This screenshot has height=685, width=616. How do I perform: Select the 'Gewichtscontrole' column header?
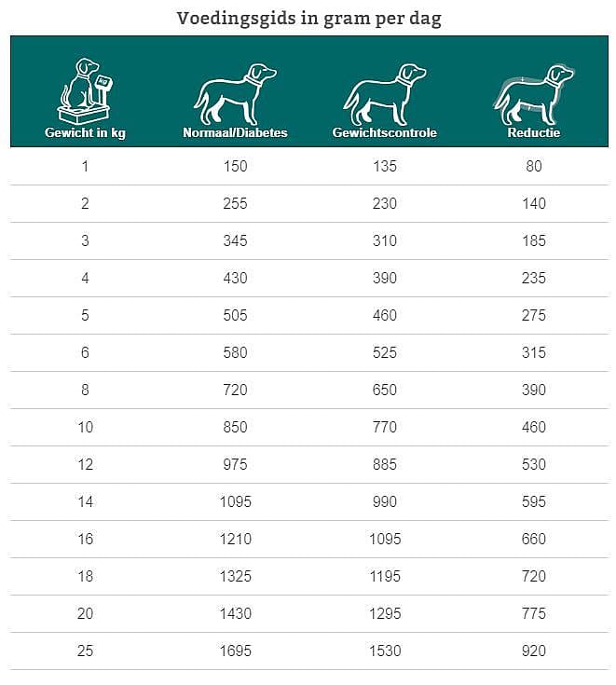[384, 133]
